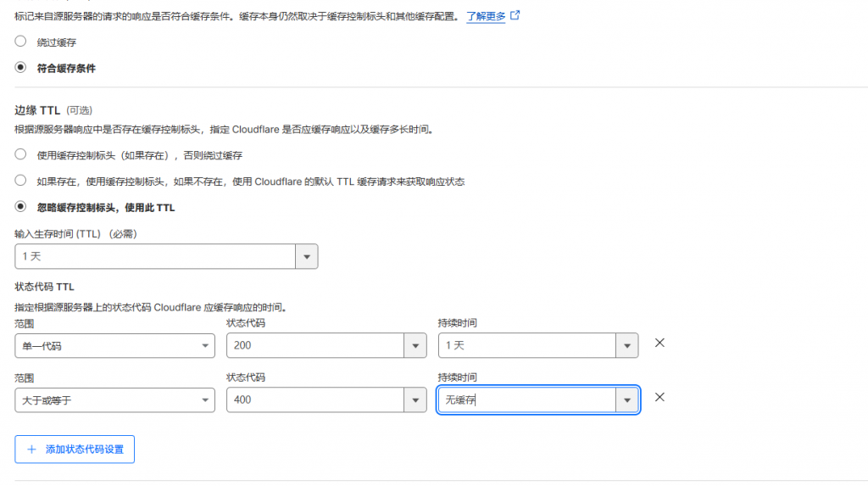Remove the status code 200 TTL row

point(659,344)
